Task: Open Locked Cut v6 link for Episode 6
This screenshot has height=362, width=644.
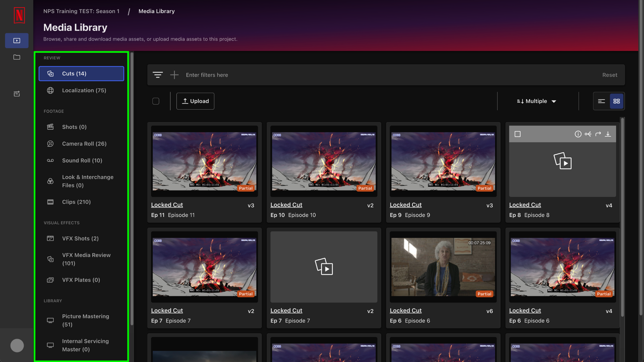Action: click(406, 311)
